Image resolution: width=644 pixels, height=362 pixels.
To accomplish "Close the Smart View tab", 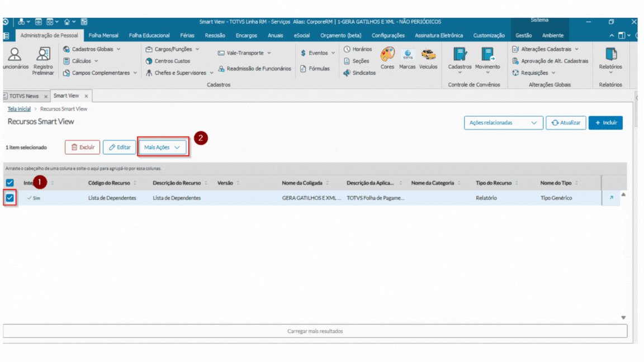I will coord(86,96).
